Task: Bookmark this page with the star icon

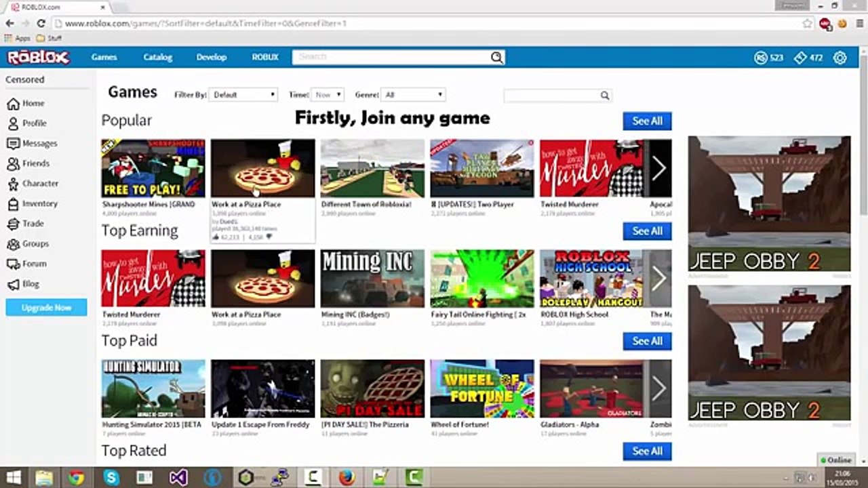Action: click(x=807, y=23)
